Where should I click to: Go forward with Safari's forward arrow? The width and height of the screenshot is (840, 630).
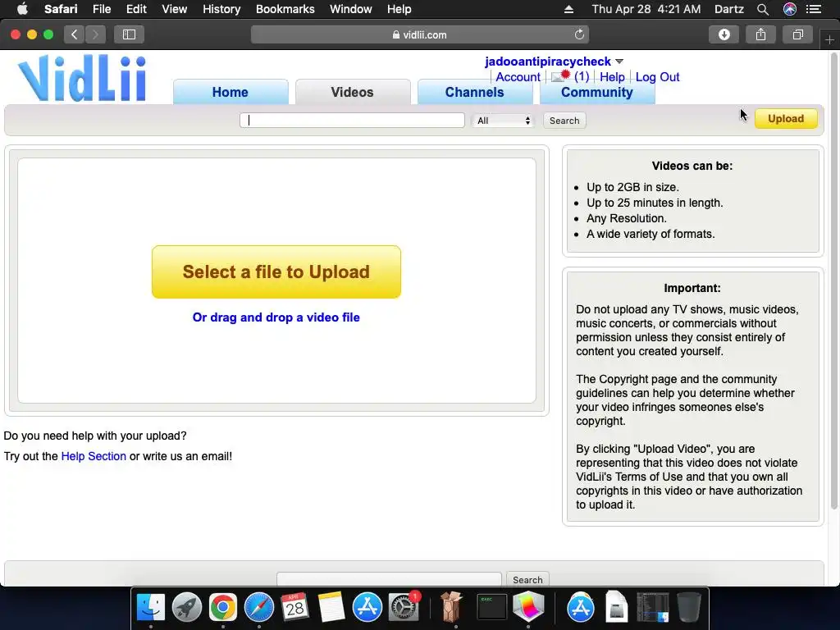[x=95, y=34]
